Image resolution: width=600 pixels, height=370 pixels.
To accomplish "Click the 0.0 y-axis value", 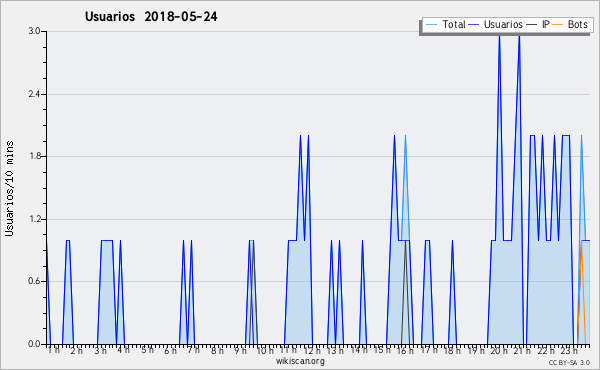I will pos(34,344).
